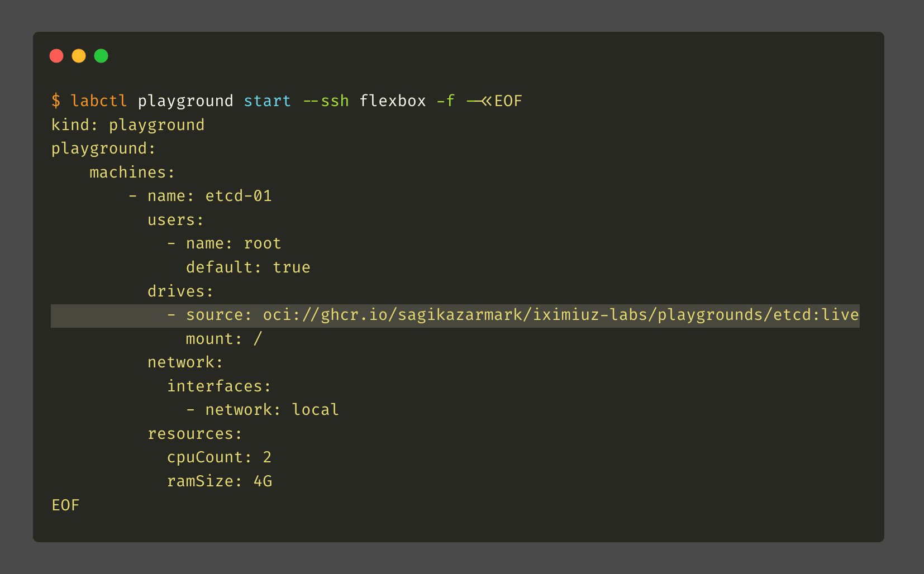The width and height of the screenshot is (924, 574).
Task: Click the 'cpuCount: 2' line
Action: click(219, 457)
